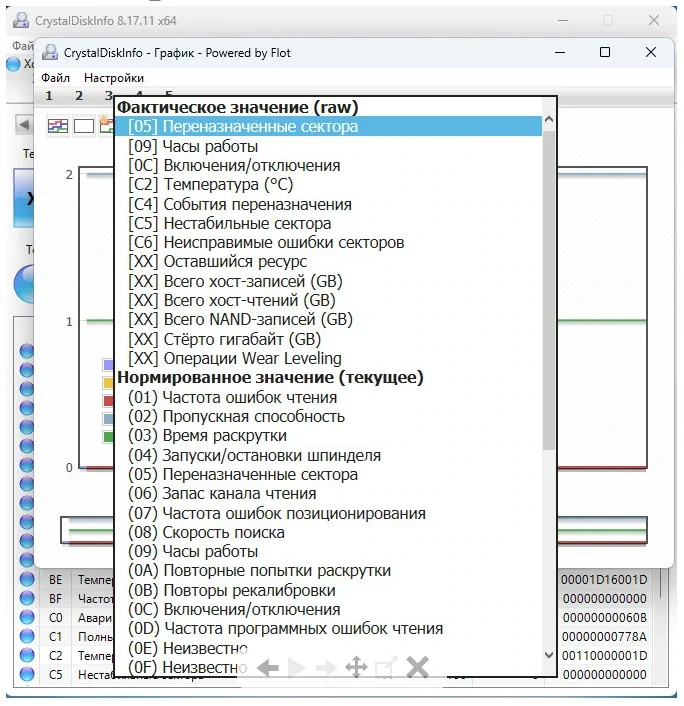Select [C2] Температура (°C) option
This screenshot has height=706, width=684.
point(328,185)
